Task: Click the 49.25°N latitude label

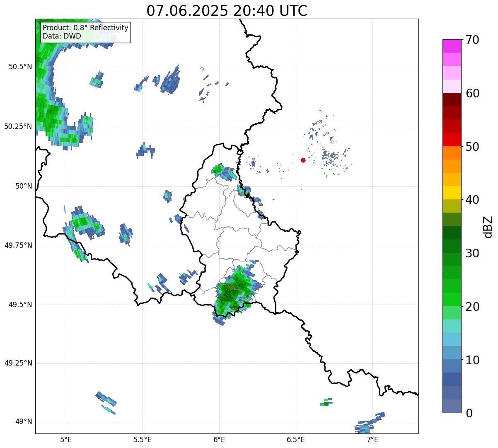Action: 18,363
